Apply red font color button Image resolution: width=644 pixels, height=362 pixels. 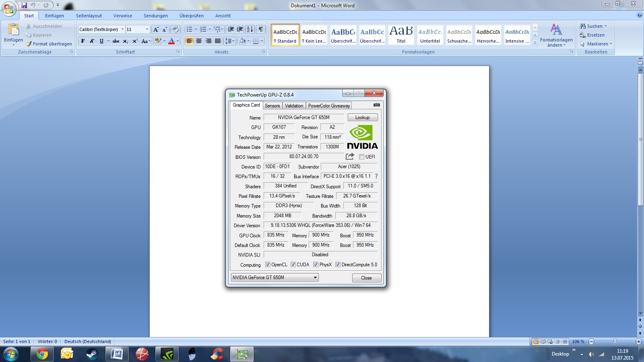(171, 41)
